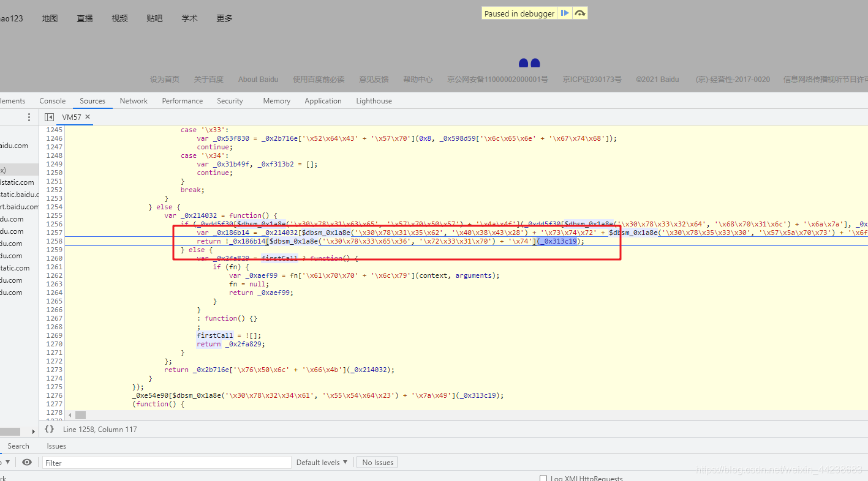The height and width of the screenshot is (481, 868).
Task: Open the Elements panel tab
Action: coord(12,101)
